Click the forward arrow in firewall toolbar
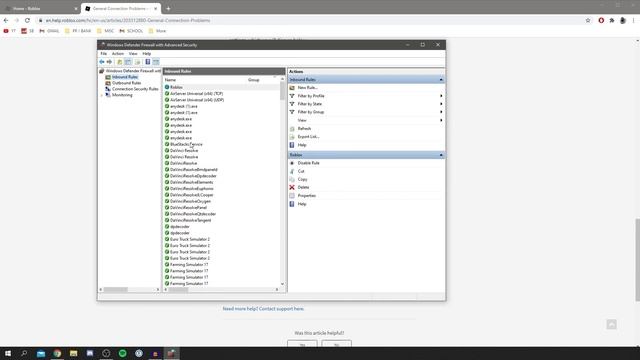This screenshot has width=640, height=360. point(109,62)
